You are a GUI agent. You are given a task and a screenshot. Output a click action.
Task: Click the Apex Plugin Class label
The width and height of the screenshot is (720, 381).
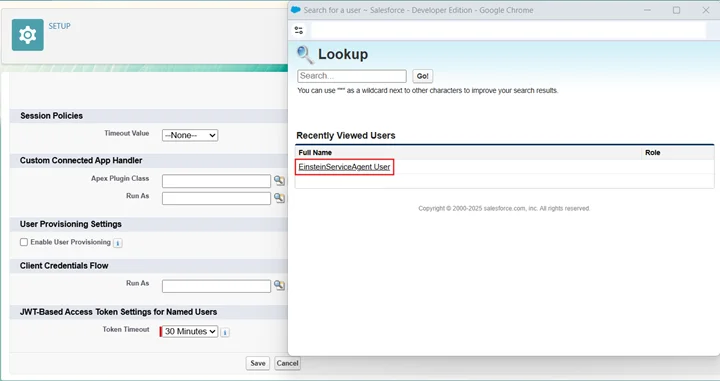tap(120, 178)
